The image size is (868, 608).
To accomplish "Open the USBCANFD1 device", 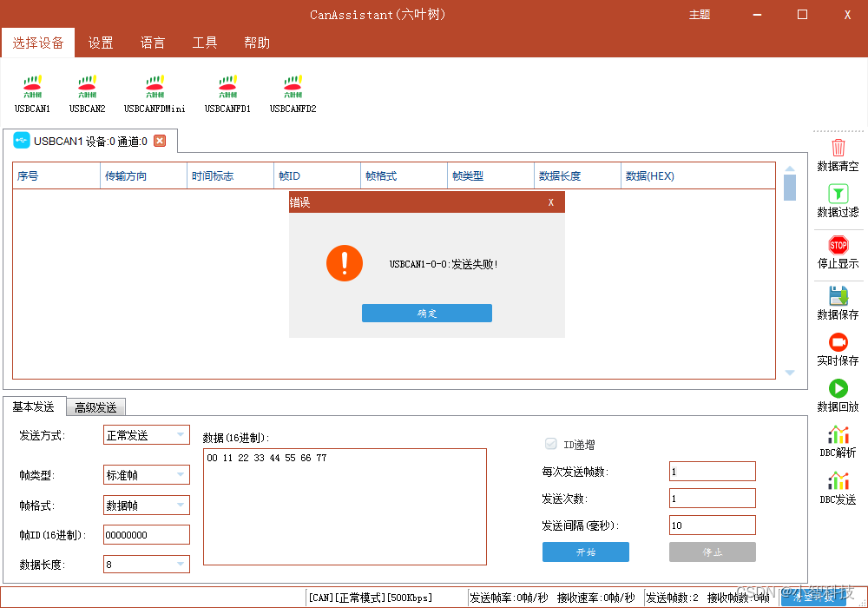I will point(227,91).
